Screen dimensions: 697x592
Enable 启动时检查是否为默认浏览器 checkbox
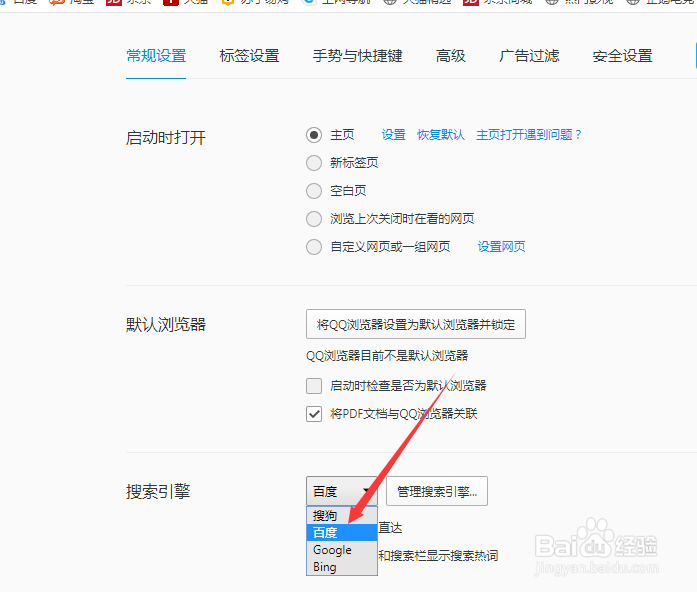314,386
